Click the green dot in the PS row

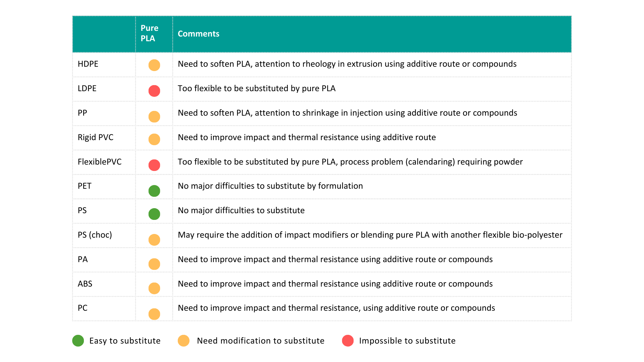[x=154, y=214]
